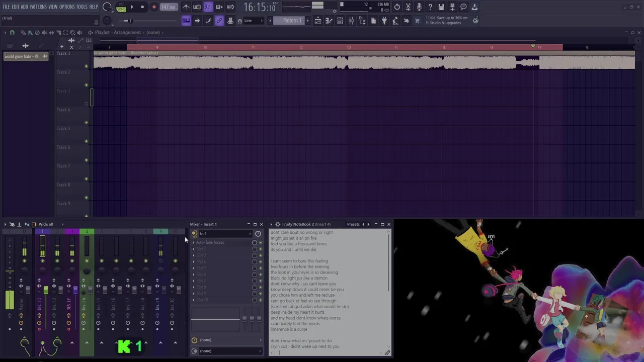Select the Playlist zoom tool icon
Image resolution: width=644 pixels, height=362 pixels.
tap(72, 33)
